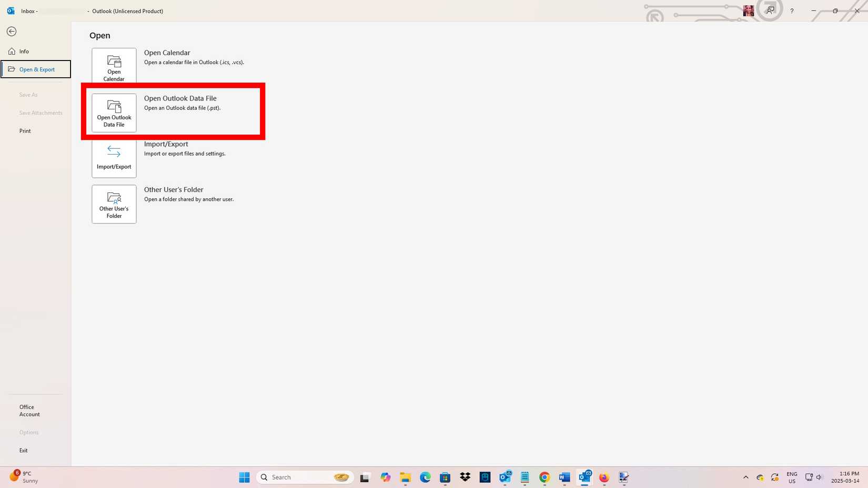Open Office Account settings
868x488 pixels.
click(29, 410)
